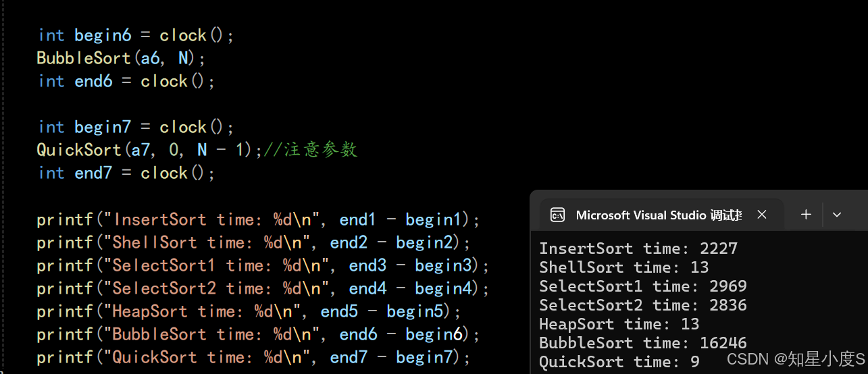This screenshot has height=374, width=868.
Task: Click the printf HeapSort time statement
Action: 249,312
